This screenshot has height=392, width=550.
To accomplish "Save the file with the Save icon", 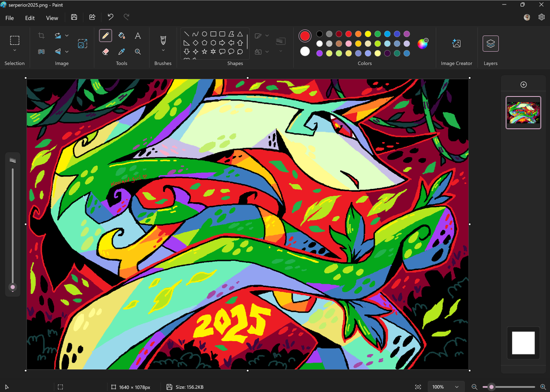I will 74,17.
